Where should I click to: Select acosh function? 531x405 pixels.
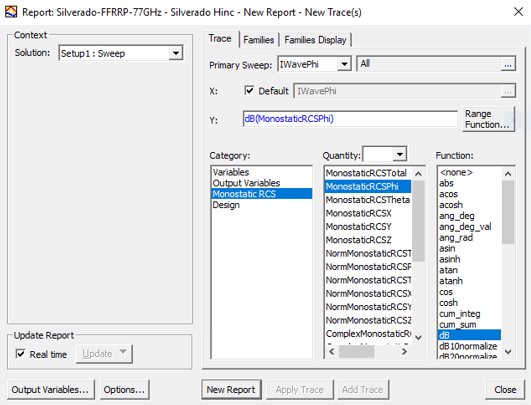point(469,205)
